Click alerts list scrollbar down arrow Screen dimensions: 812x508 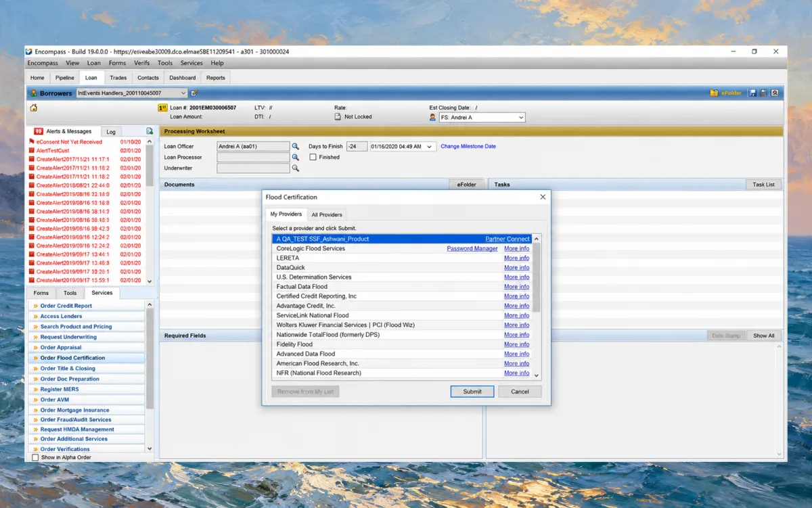point(150,280)
